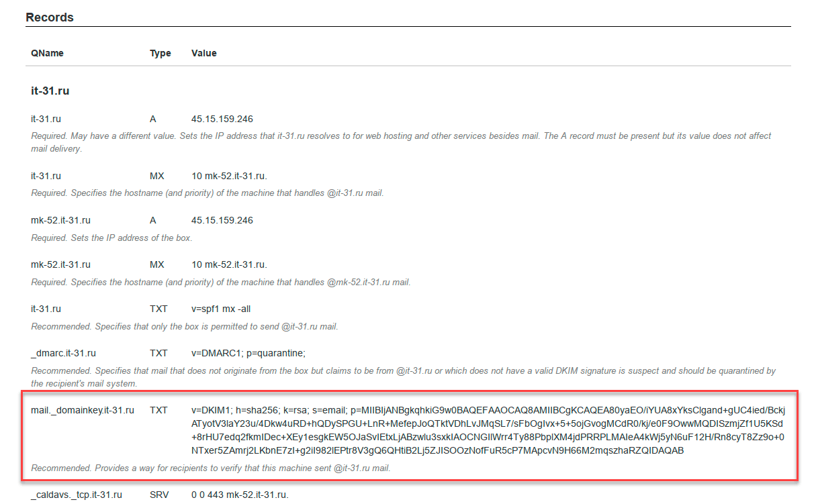
Task: Select the it-31.ru QName in the SPF TXT row
Action: [x=46, y=309]
